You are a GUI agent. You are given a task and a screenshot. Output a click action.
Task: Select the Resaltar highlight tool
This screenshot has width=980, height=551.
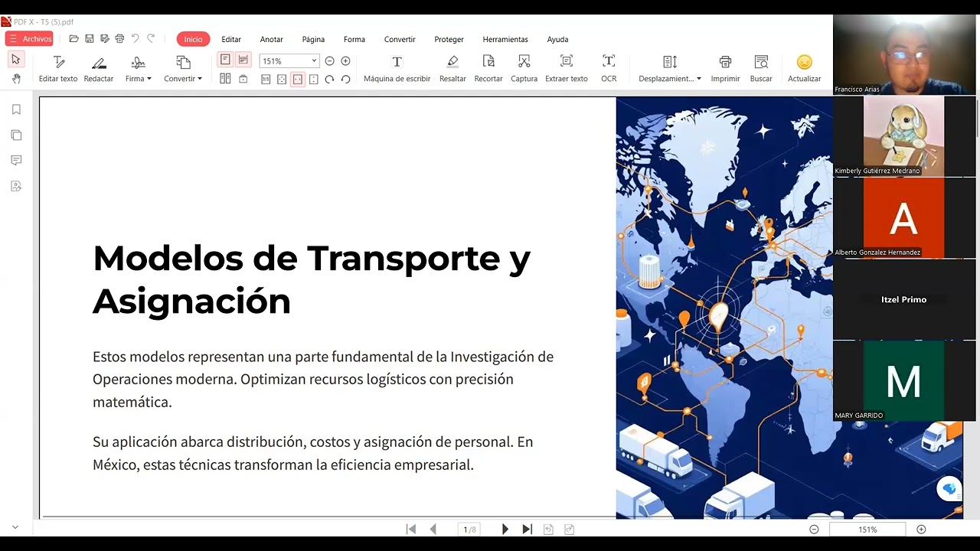pos(452,69)
